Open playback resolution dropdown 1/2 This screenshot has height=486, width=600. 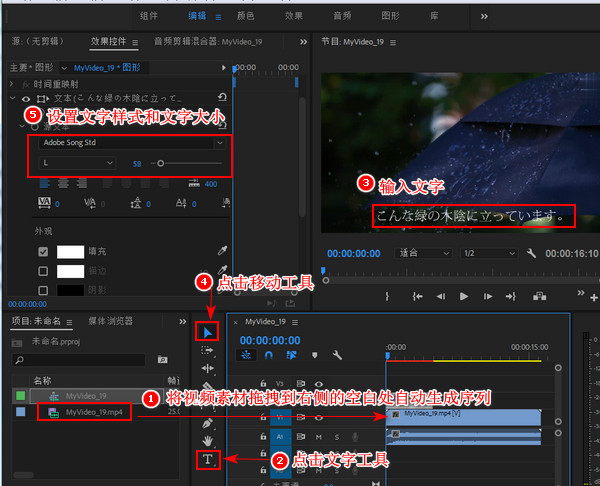[x=488, y=253]
